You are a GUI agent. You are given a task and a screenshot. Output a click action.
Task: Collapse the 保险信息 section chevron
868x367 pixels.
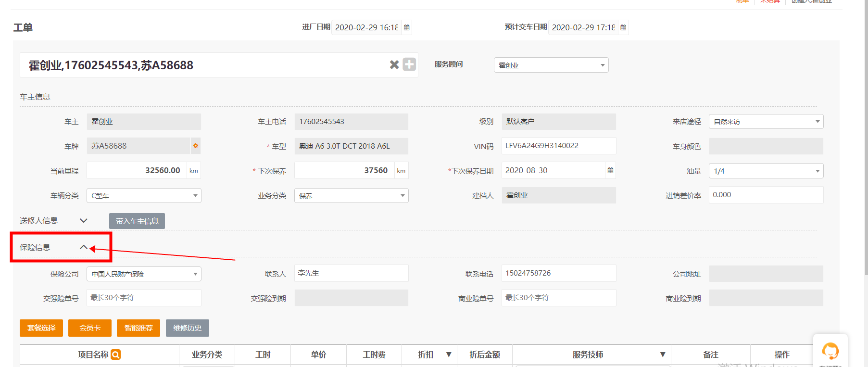84,247
